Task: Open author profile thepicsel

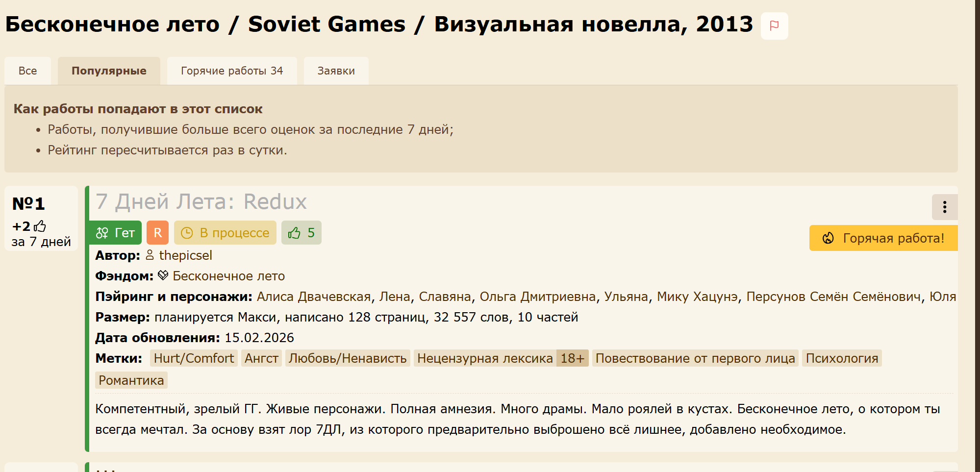Action: pyautogui.click(x=186, y=255)
